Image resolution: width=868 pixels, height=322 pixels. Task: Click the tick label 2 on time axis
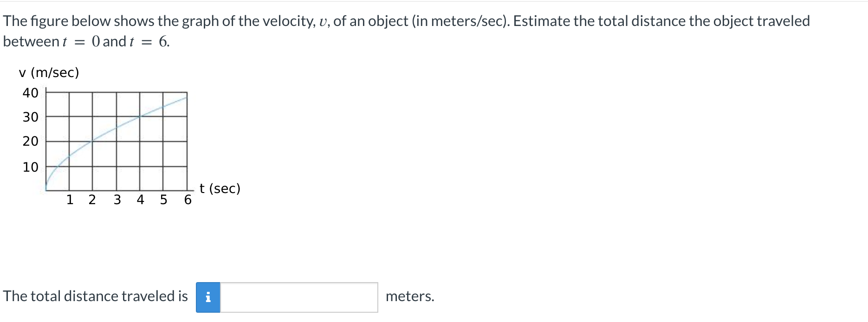coord(92,200)
